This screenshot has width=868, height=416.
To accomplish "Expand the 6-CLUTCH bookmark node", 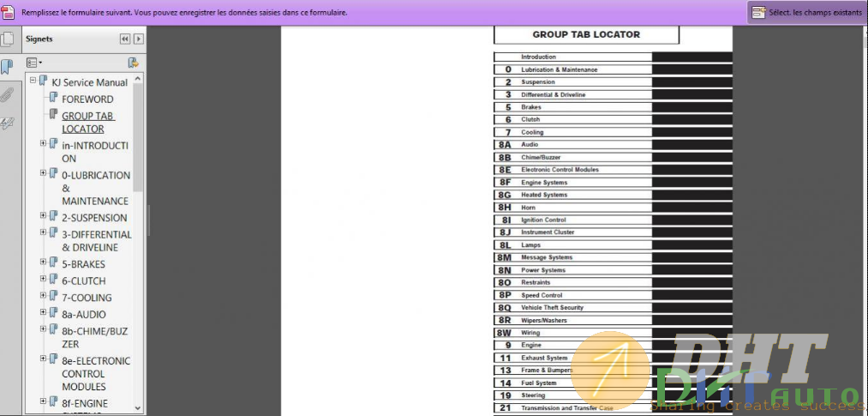I will (43, 279).
